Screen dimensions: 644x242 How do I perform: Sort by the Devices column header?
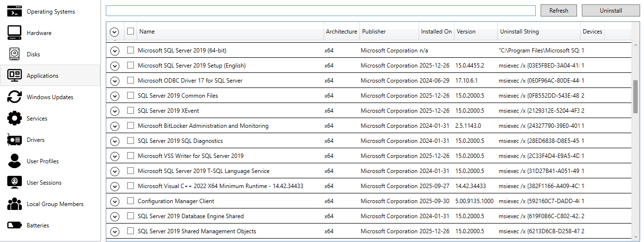593,31
